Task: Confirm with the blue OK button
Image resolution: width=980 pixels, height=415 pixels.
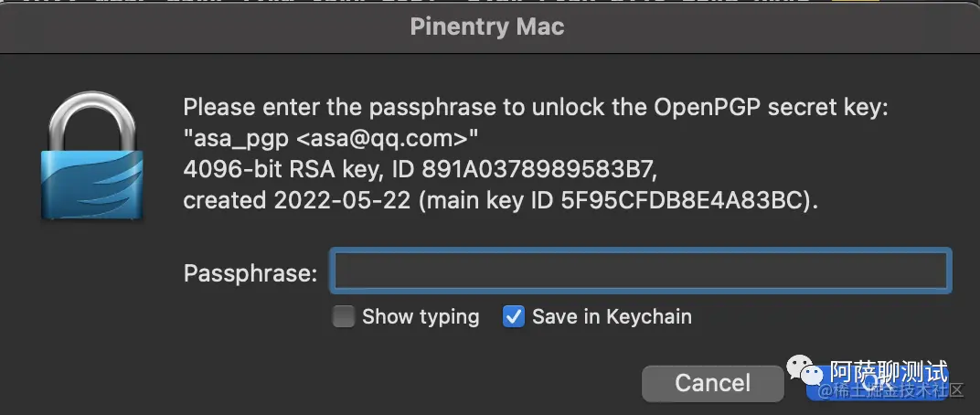Action: pos(878,383)
